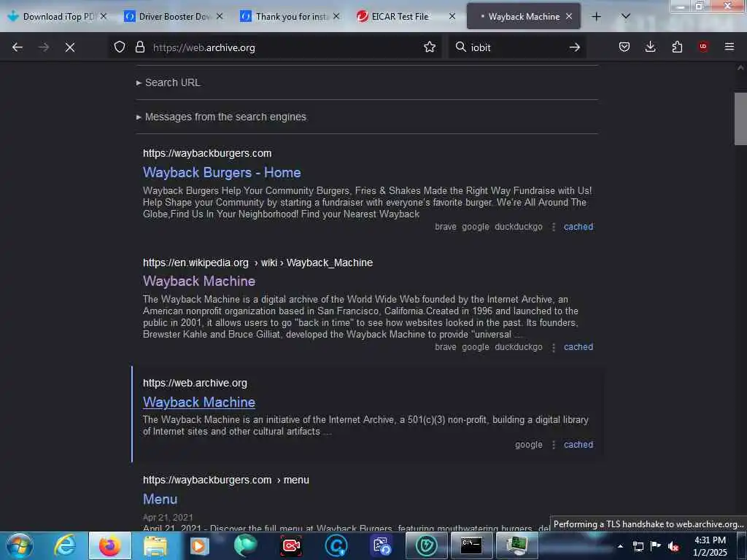This screenshot has width=747, height=560.
Task: Go back to the previous page
Action: pyautogui.click(x=18, y=47)
